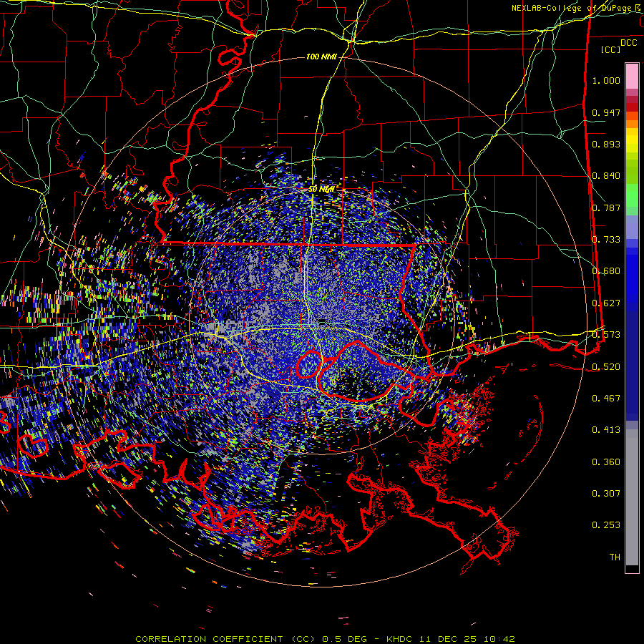Pick the pink segment of color bar
The image size is (644, 644).
(632, 76)
